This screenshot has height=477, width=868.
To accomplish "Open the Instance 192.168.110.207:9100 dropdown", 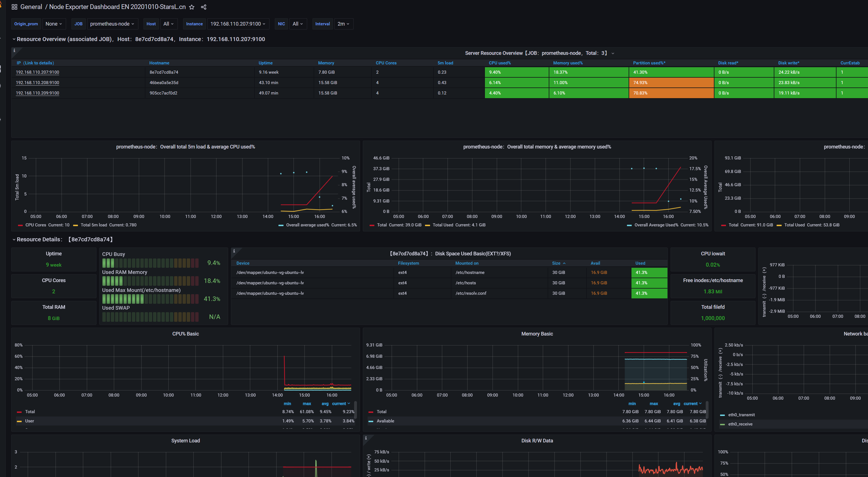I will tap(238, 24).
